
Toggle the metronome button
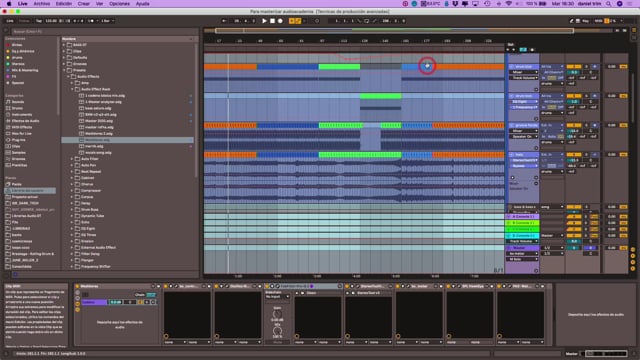click(x=91, y=21)
